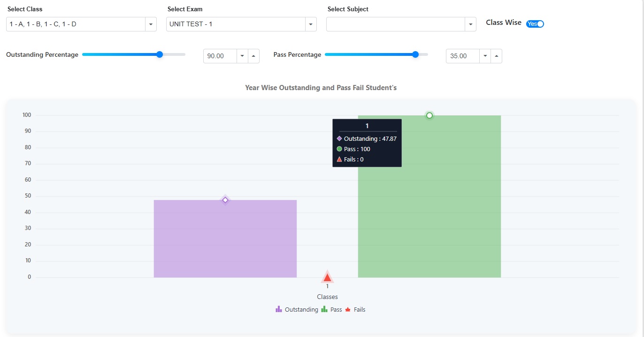Open the Select Subject dropdown arrow
The height and width of the screenshot is (337, 644).
tap(470, 24)
